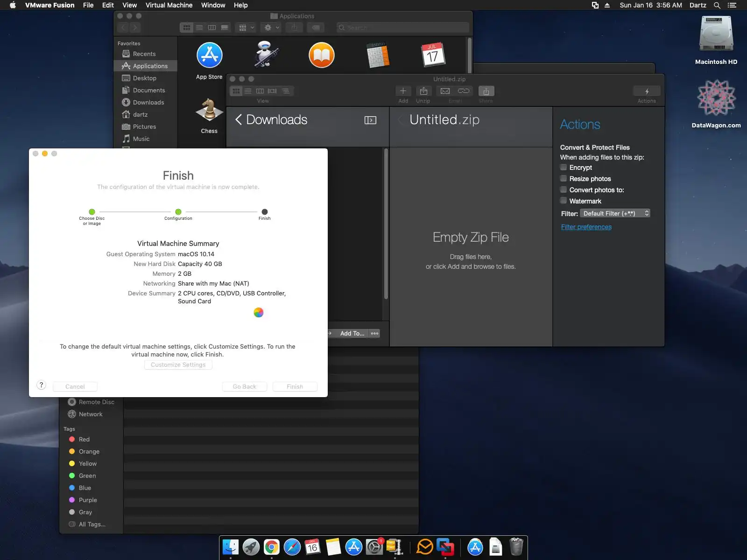Toggle the pane icon beside Downloads header
The height and width of the screenshot is (560, 747).
pyautogui.click(x=370, y=120)
